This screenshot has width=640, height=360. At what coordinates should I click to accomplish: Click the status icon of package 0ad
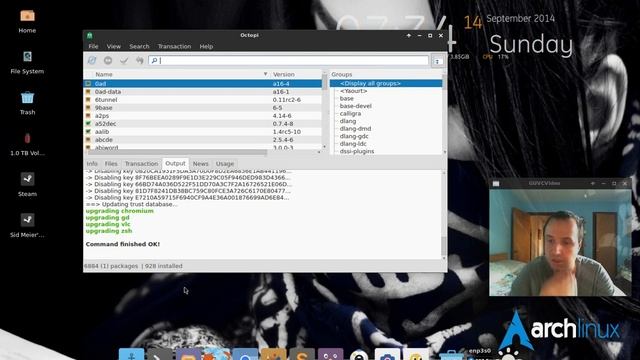pyautogui.click(x=88, y=84)
